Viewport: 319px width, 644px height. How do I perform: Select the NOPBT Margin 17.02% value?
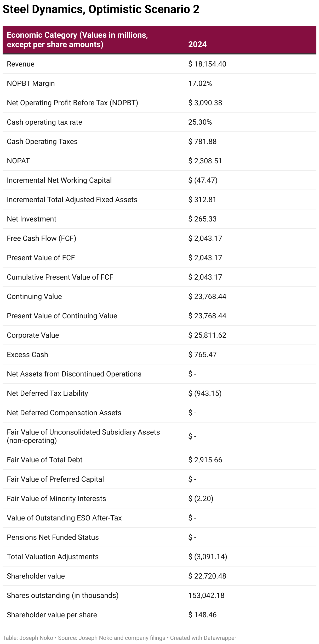tap(200, 84)
